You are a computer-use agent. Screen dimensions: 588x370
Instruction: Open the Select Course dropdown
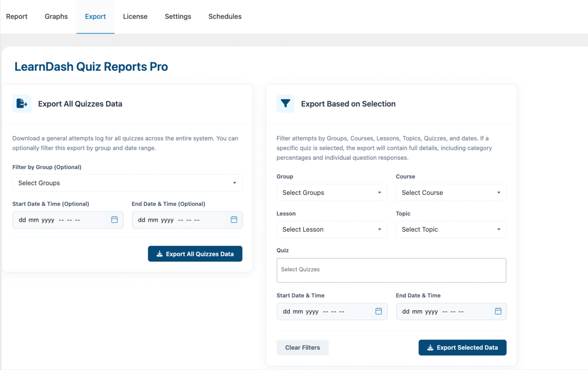451,192
